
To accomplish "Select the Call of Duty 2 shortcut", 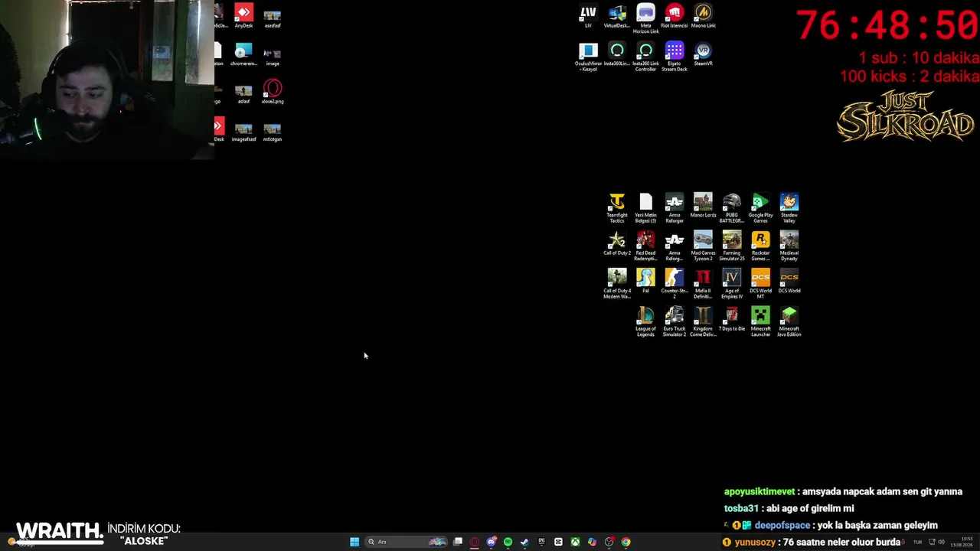I will [x=617, y=243].
